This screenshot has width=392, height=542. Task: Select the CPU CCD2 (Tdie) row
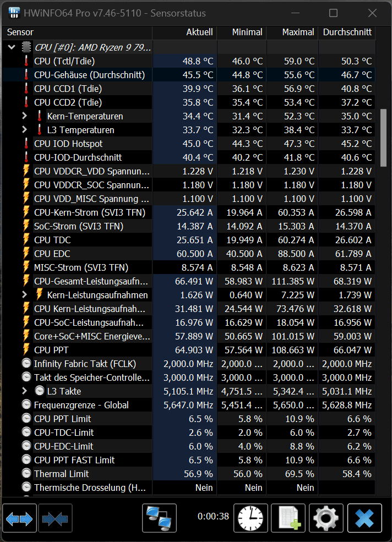189,102
